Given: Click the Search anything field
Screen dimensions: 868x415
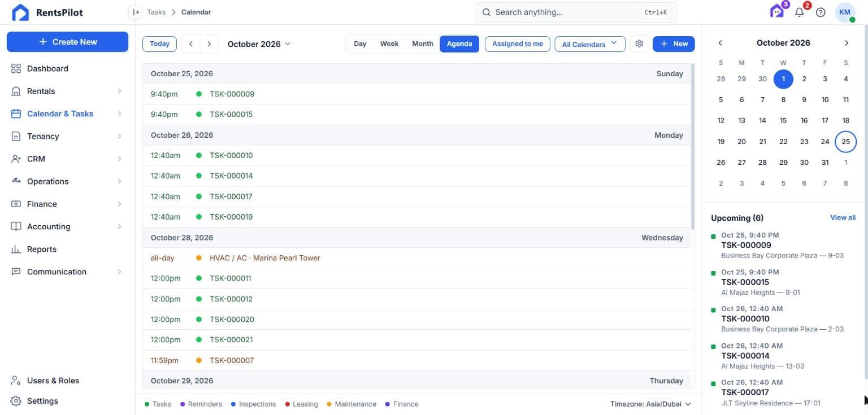Looking at the screenshot, I should (576, 12).
